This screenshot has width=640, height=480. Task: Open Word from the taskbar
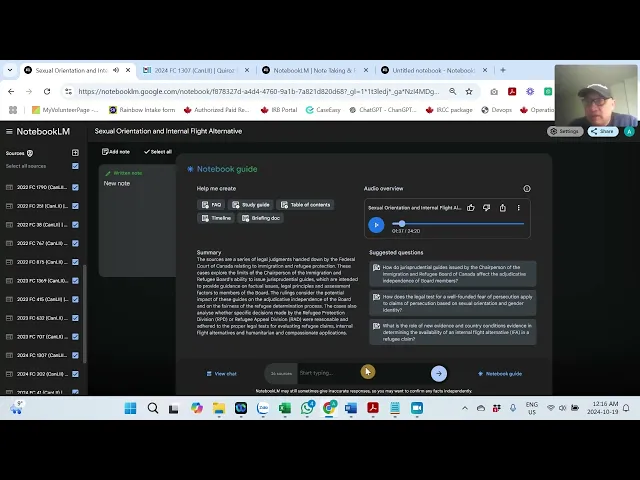click(351, 408)
